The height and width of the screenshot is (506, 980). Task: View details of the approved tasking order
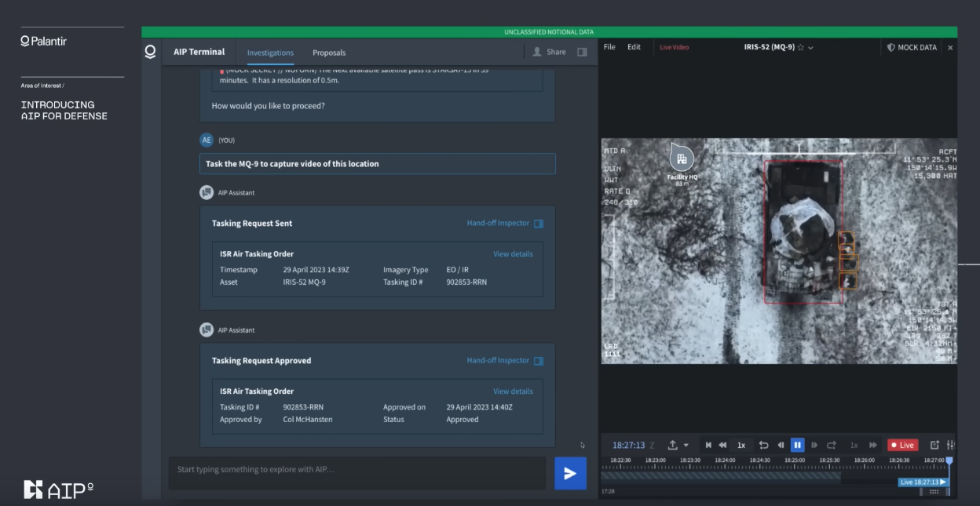513,391
